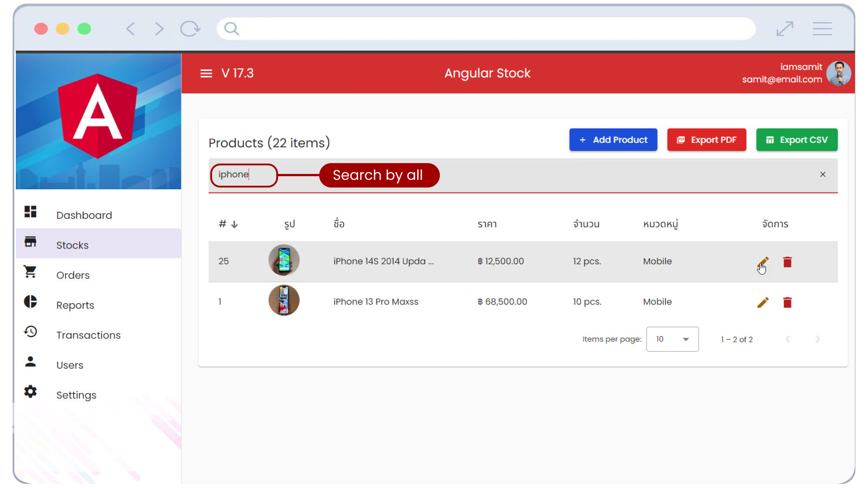Click the V 17.3 version label
Screen dimensions: 868x488
tap(237, 73)
